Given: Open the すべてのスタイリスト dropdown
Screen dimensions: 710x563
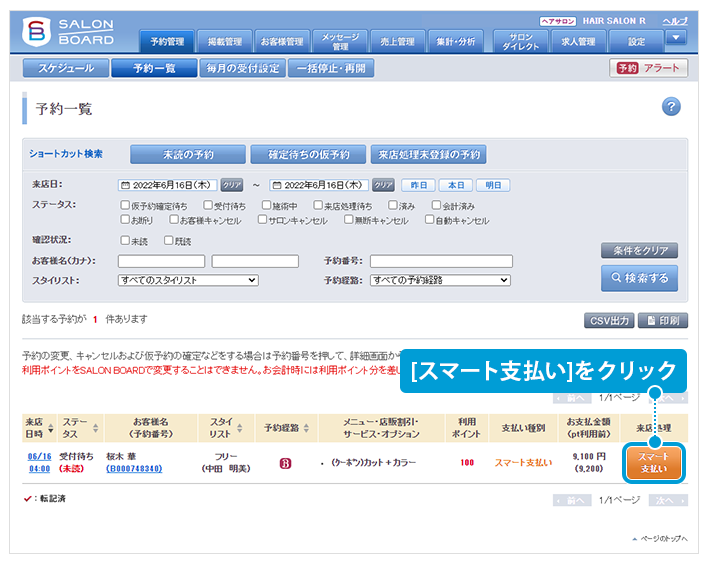Looking at the screenshot, I should point(188,280).
